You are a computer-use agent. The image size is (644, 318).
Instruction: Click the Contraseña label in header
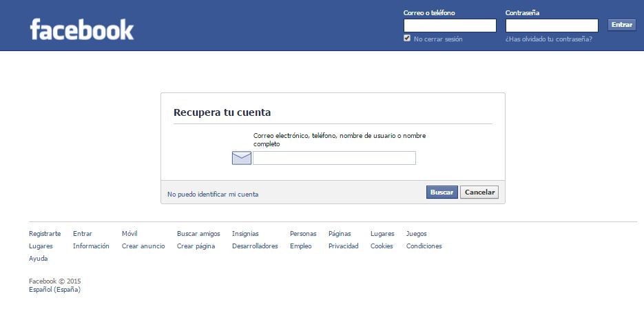coord(522,12)
